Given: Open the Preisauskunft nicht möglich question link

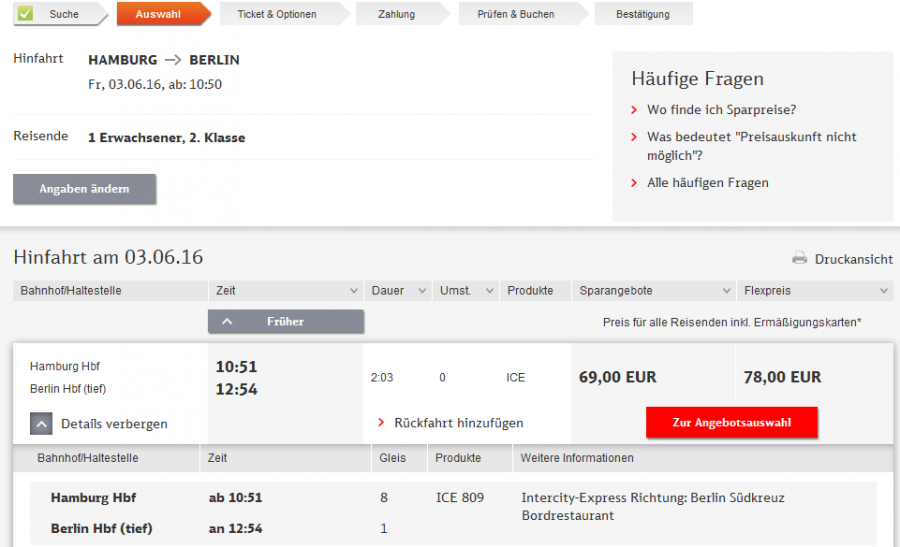Looking at the screenshot, I should point(751,146).
